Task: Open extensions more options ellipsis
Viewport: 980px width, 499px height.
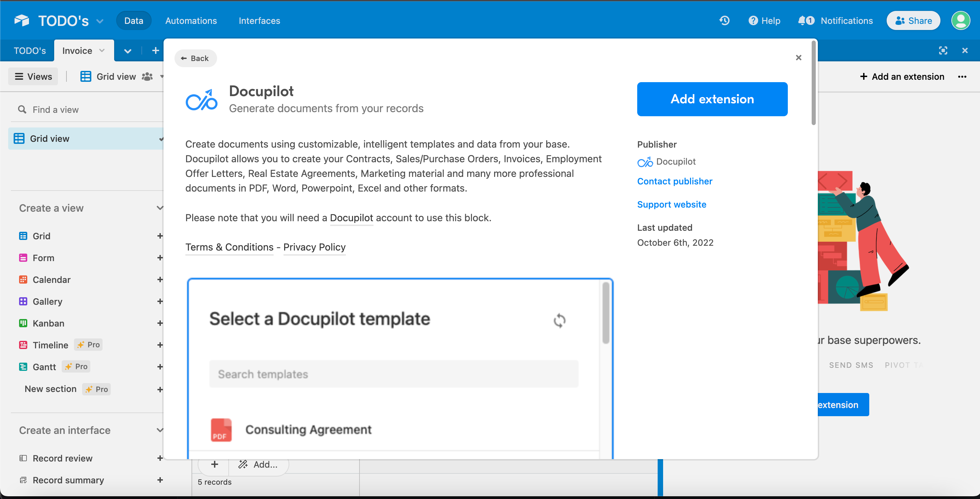Action: [x=962, y=76]
